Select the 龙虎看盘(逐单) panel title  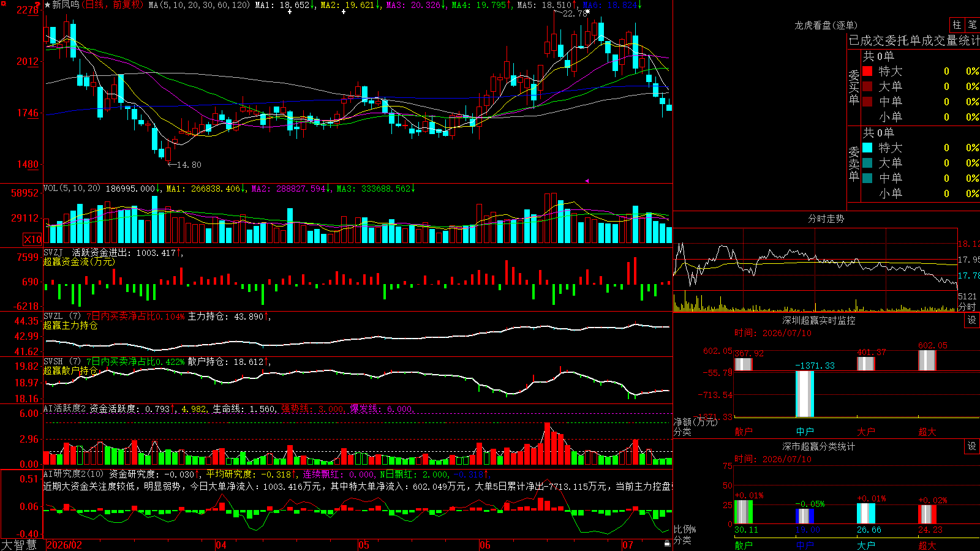826,25
